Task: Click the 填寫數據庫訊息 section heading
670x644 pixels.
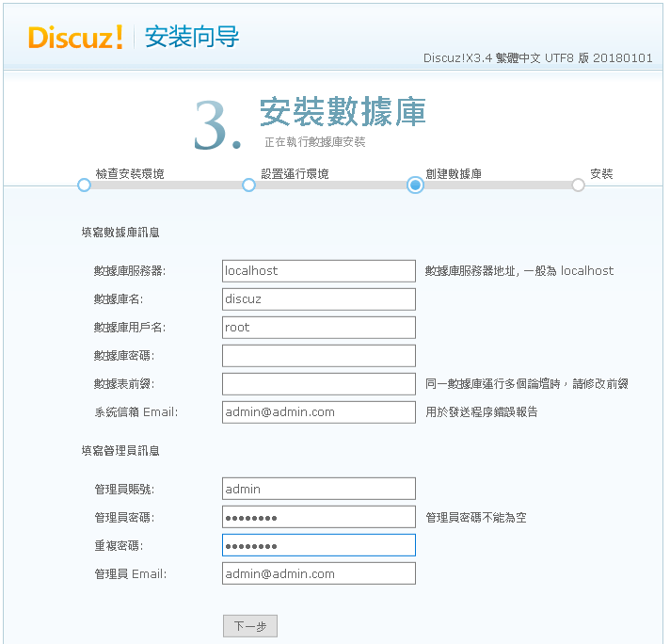Action: (x=120, y=233)
